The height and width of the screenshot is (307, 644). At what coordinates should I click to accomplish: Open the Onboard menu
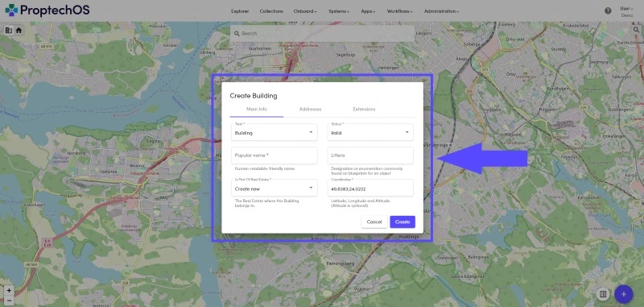[x=305, y=11]
